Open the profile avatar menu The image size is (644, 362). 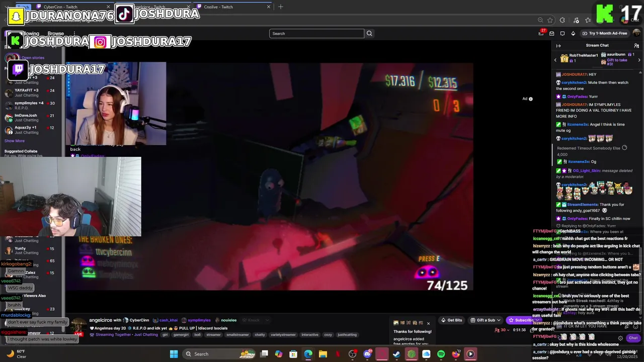637,33
